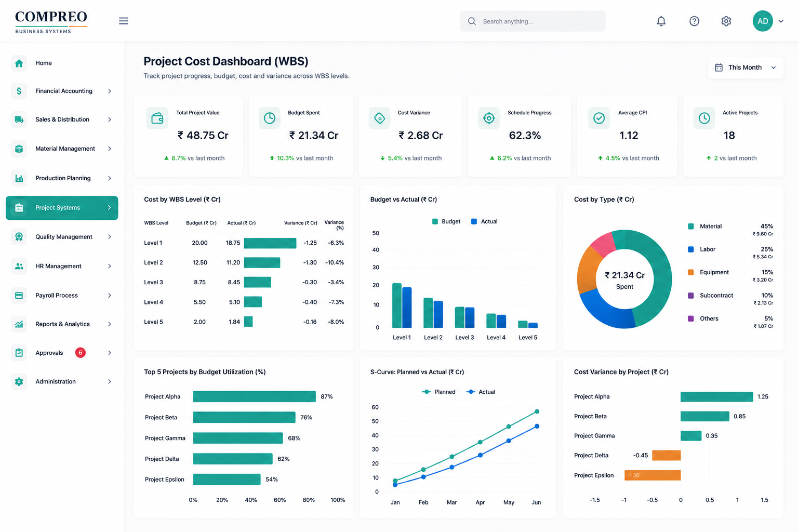Click Administration gear icon in sidebar
798x532 pixels.
pyautogui.click(x=19, y=381)
